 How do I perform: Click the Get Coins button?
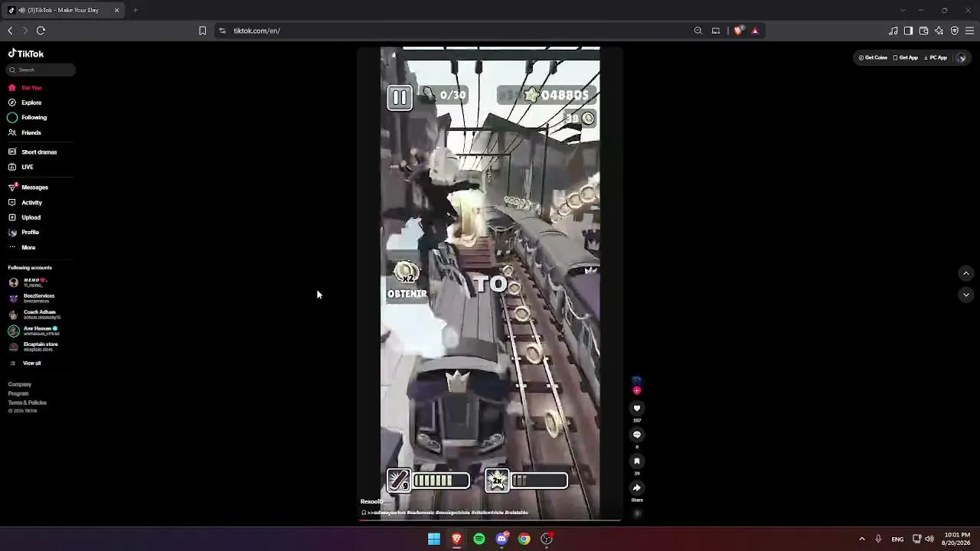coord(873,57)
